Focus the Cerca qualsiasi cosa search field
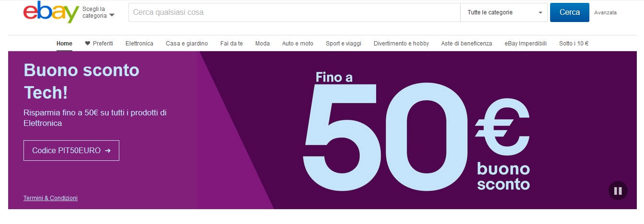644x224 pixels. point(294,12)
